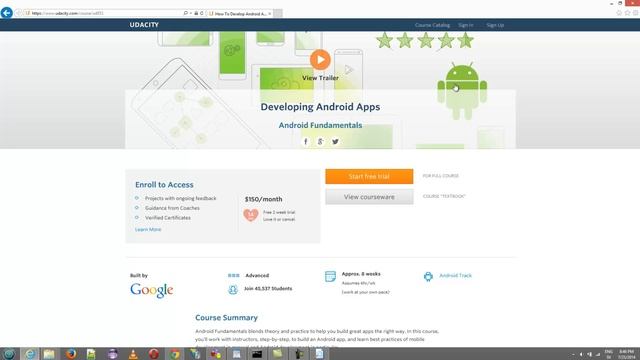Open the address bar dropdown arrow
Viewport: 640px width, 360px height.
pos(191,13)
